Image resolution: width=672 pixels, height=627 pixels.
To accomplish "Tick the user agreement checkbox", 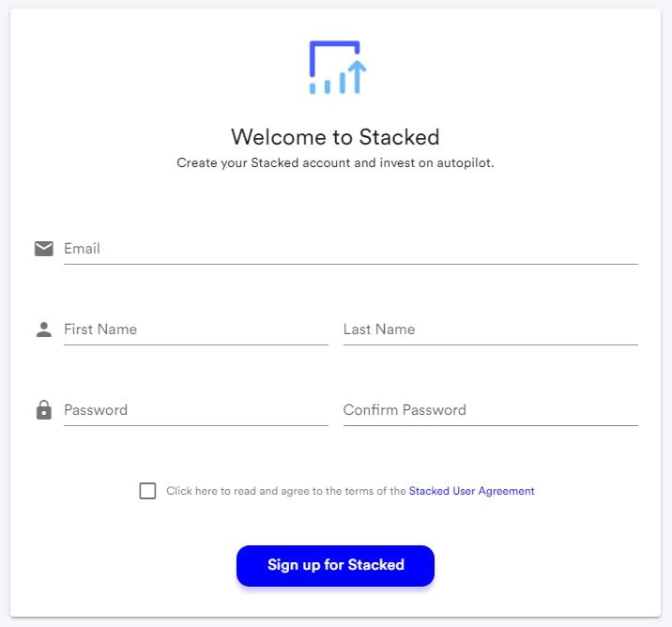I will click(x=147, y=491).
